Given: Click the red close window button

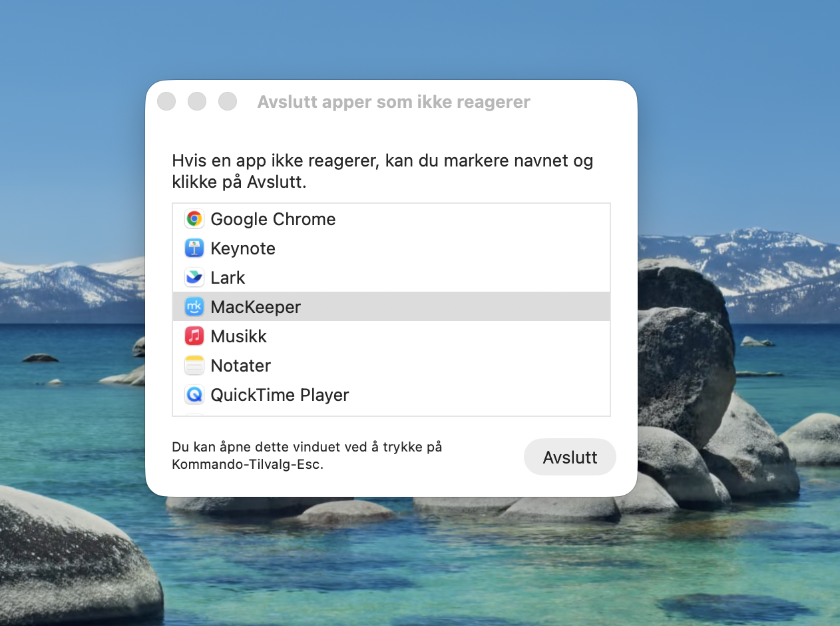Looking at the screenshot, I should point(166,102).
